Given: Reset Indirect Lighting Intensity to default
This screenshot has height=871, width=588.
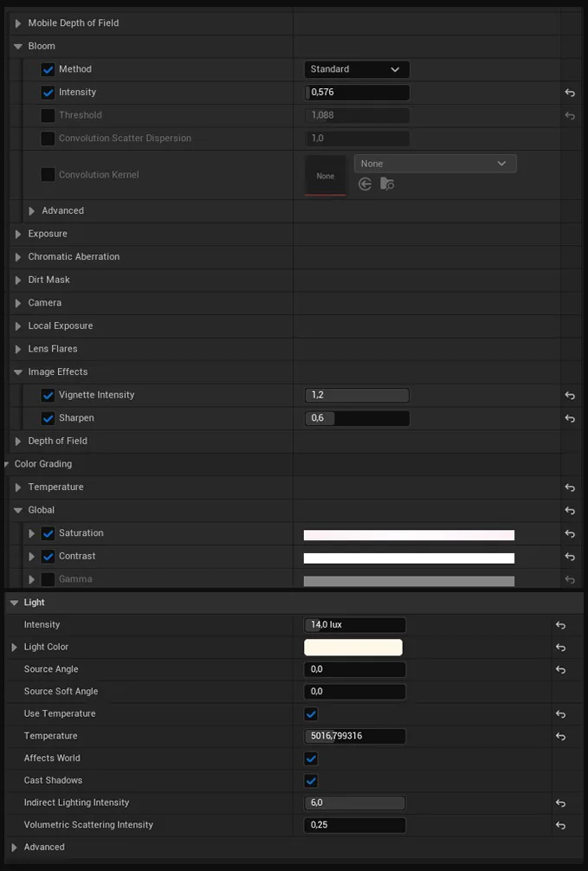Looking at the screenshot, I should [561, 803].
